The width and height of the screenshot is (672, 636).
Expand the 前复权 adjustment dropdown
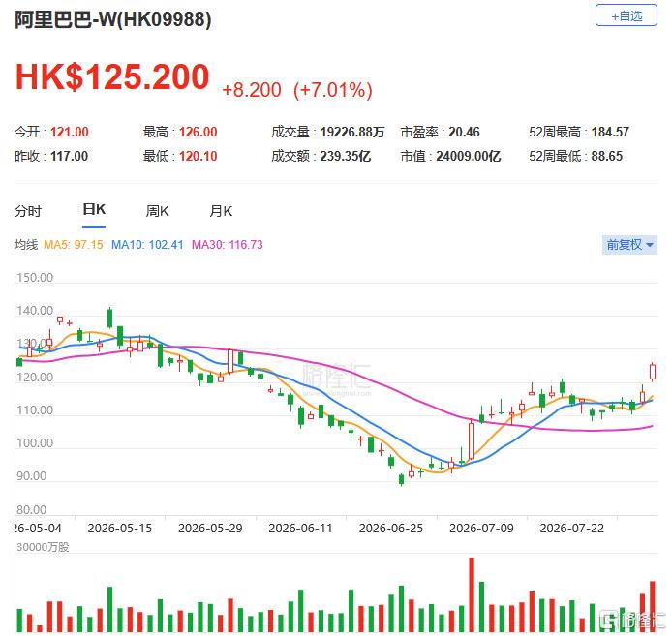629,245
